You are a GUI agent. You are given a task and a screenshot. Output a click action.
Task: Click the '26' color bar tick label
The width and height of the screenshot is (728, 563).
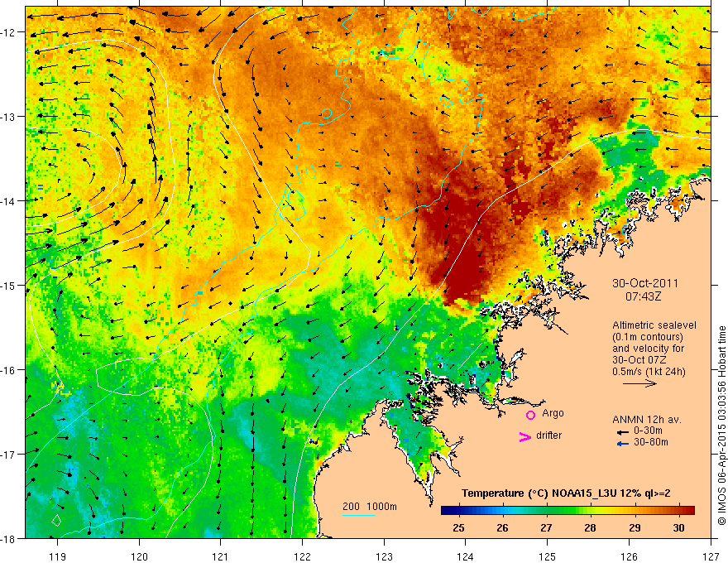click(x=502, y=527)
